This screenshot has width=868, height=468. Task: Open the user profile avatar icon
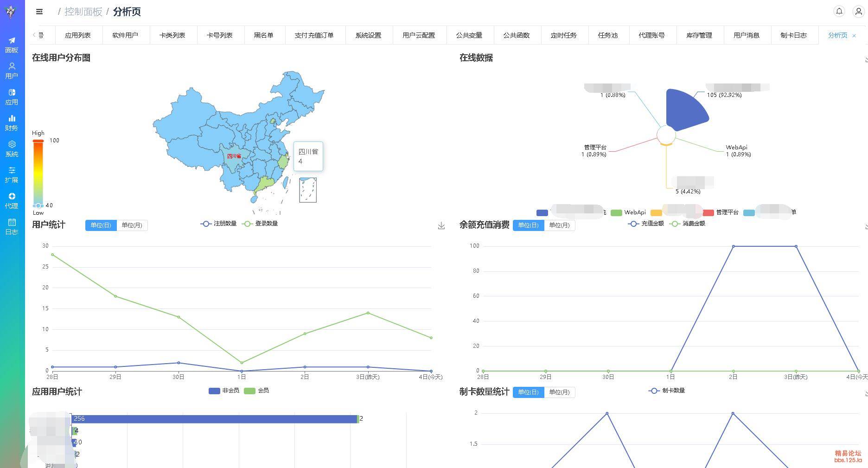tap(858, 12)
